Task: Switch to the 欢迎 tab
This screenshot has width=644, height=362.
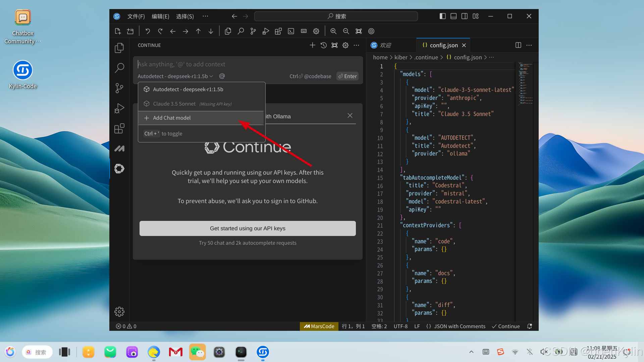Action: pos(385,45)
